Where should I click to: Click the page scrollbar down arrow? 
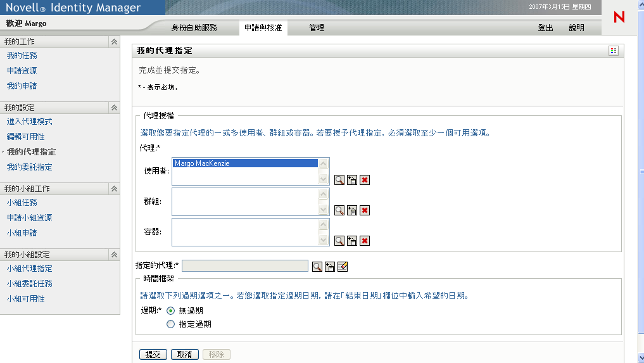(x=641, y=358)
